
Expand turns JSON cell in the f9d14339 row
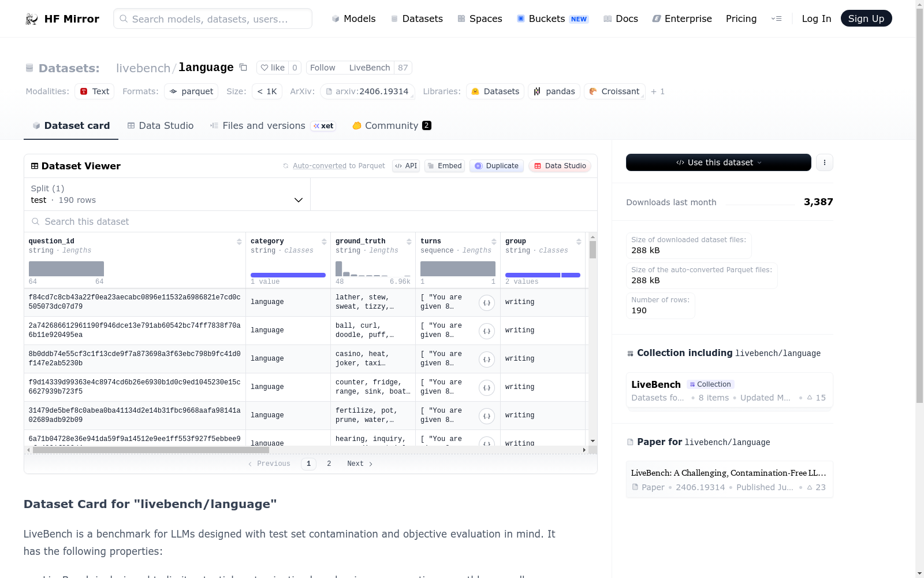point(487,387)
